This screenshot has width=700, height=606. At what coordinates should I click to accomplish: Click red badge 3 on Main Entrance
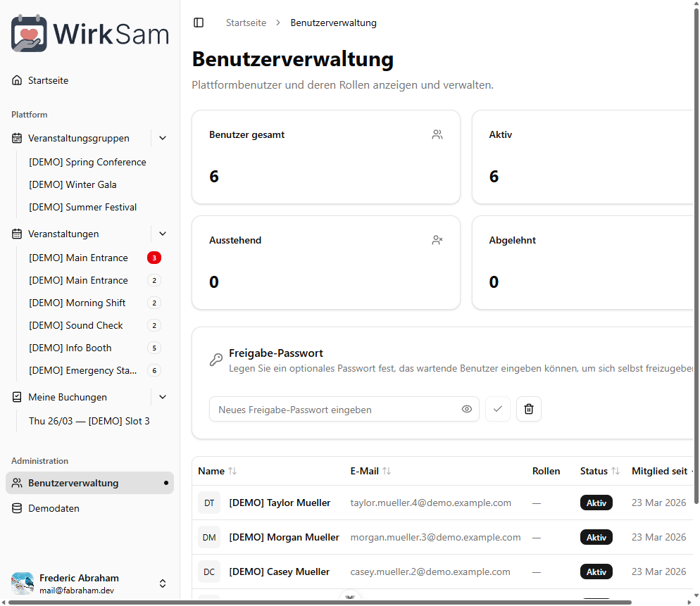(154, 258)
